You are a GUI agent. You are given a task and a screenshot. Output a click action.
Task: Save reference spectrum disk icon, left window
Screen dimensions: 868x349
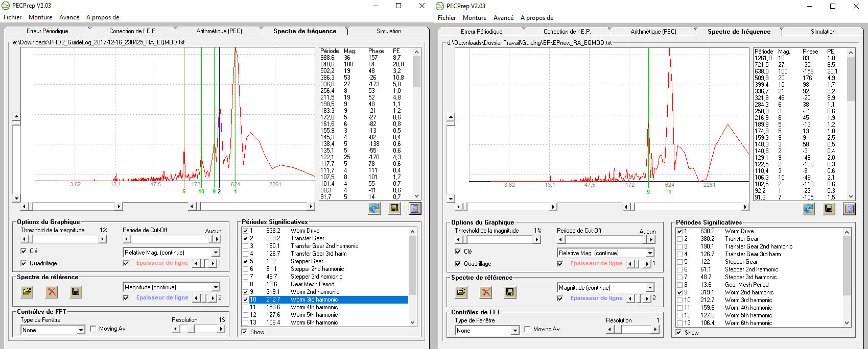[x=76, y=292]
